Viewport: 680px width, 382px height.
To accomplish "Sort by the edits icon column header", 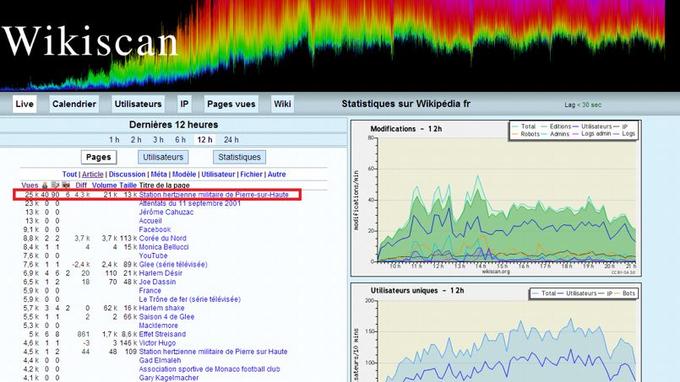I will coord(55,185).
